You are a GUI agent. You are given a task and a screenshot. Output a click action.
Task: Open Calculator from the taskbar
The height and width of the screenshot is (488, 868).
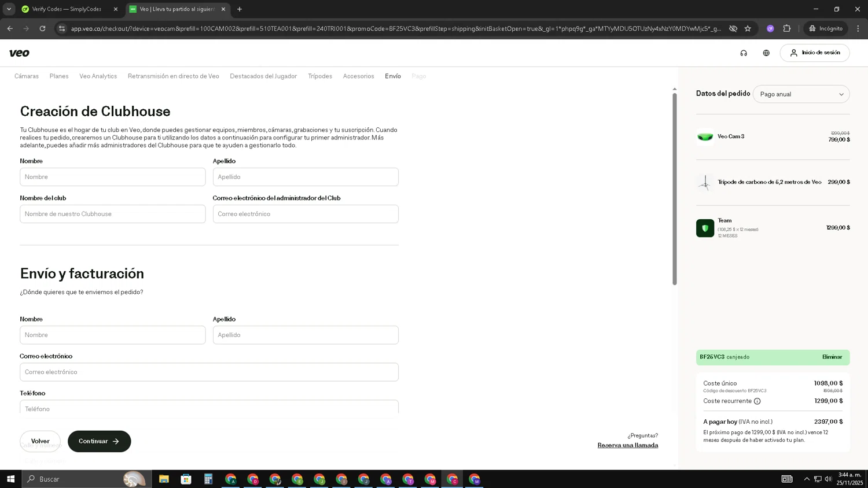click(208, 479)
